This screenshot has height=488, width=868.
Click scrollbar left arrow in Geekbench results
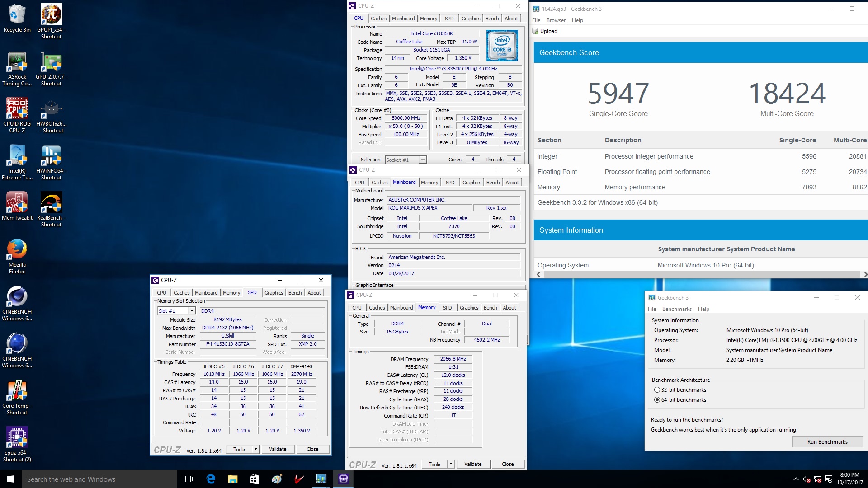tap(538, 274)
